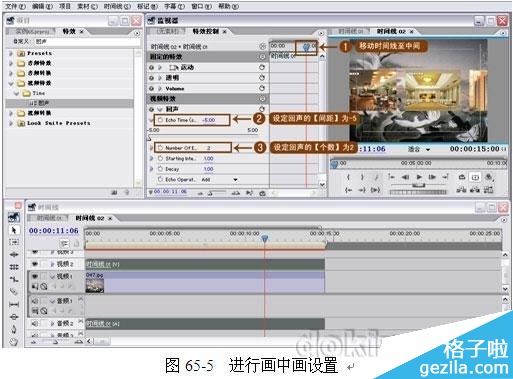This screenshot has width=513, height=379.
Task: Open the Echo Operator Add dropdown
Action: (235, 180)
